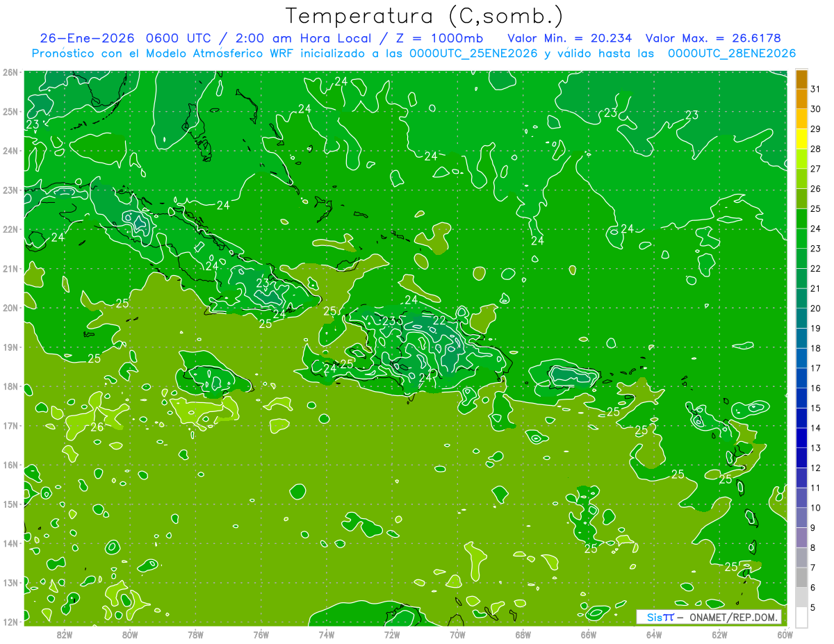Click the color bar segment between 24 and 25
The width and height of the screenshot is (834, 644).
pyautogui.click(x=801, y=218)
